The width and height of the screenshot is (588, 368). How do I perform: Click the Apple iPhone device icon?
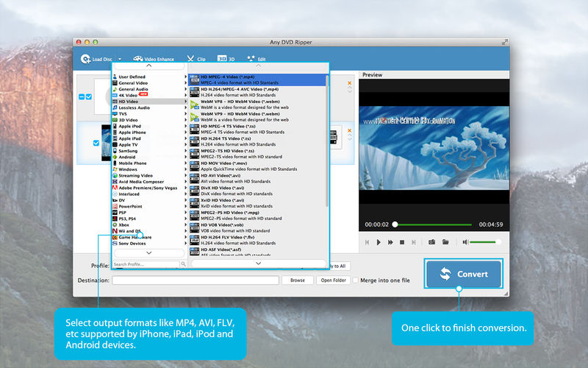pyautogui.click(x=115, y=132)
